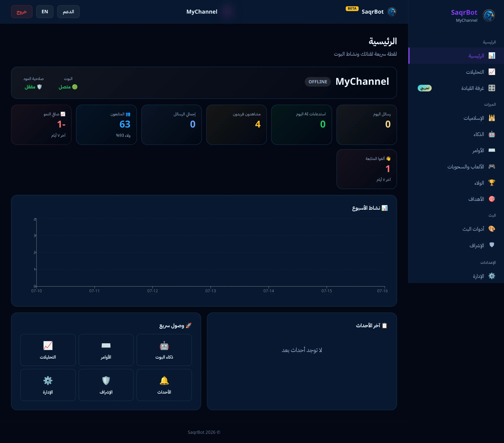Viewport: 504px width, 443px height.
Task: Click bell icon in الأحداث quick tile
Action: [164, 381]
